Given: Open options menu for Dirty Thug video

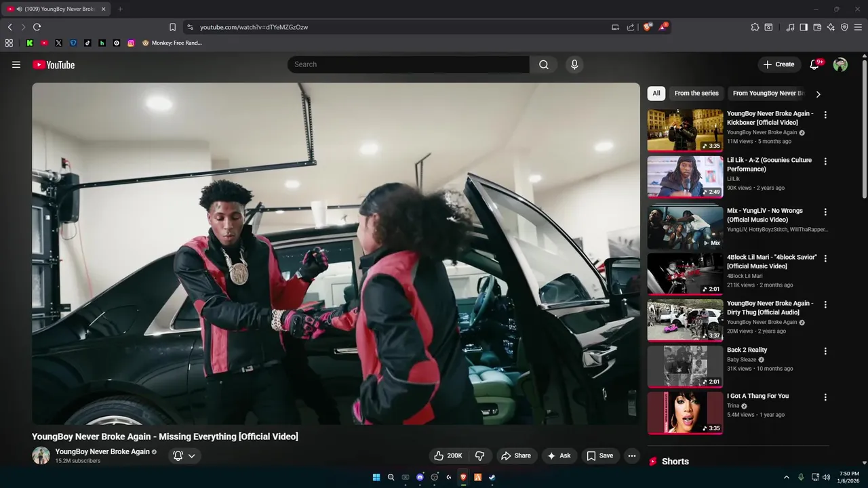Looking at the screenshot, I should click(x=825, y=305).
